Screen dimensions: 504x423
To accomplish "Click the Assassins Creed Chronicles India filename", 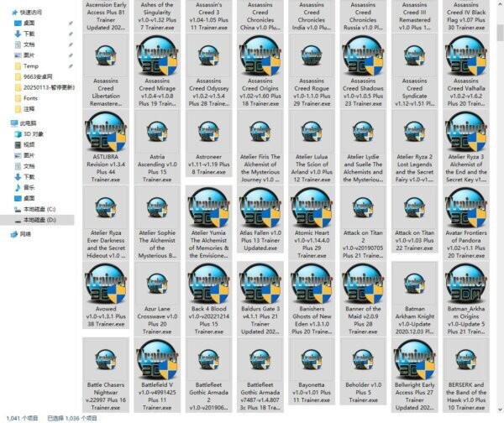I will [x=312, y=16].
